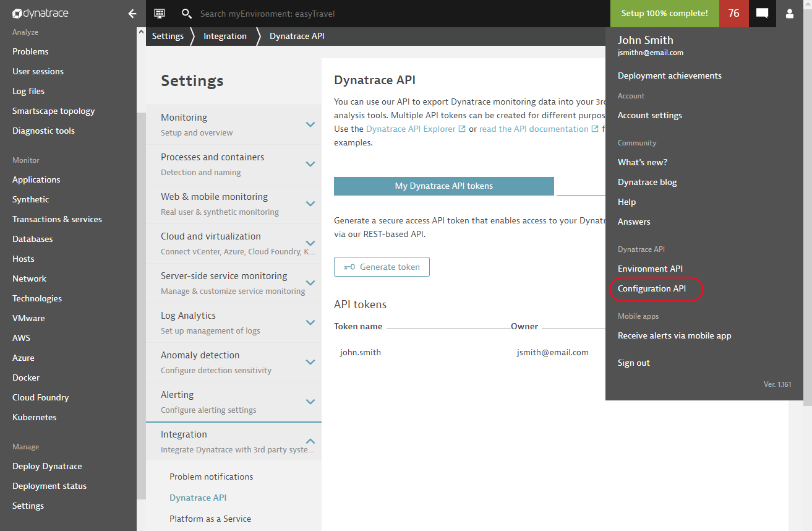Open Technologies in left navigation
The width and height of the screenshot is (812, 531).
pyautogui.click(x=37, y=298)
